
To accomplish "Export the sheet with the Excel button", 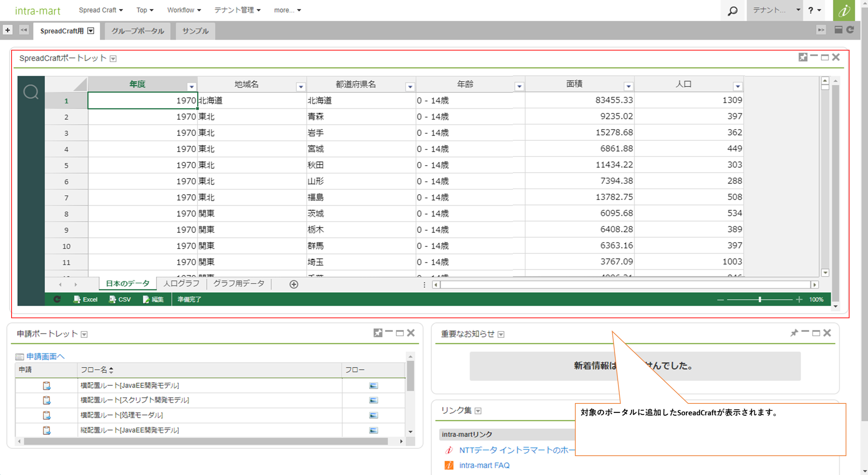I will 86,299.
